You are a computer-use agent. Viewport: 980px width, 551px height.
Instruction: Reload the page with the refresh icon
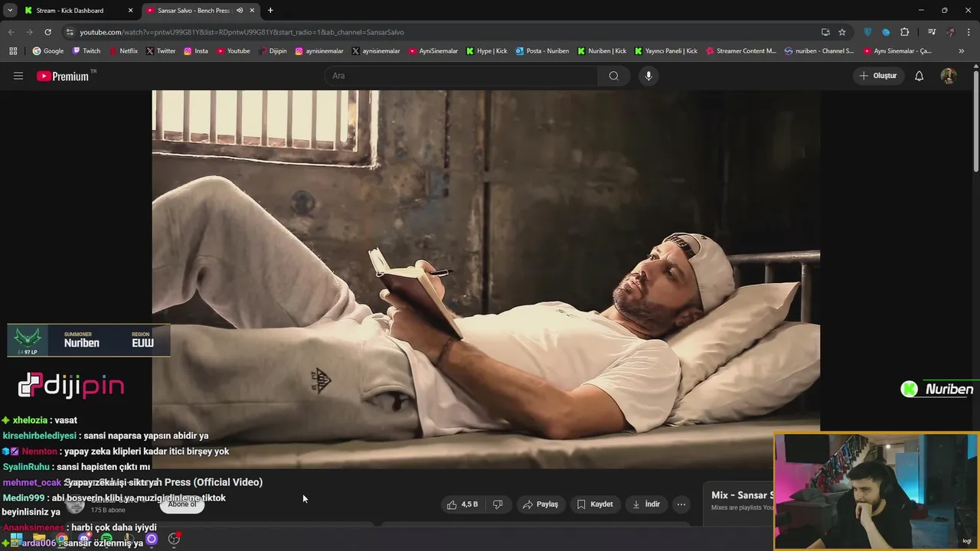47,32
